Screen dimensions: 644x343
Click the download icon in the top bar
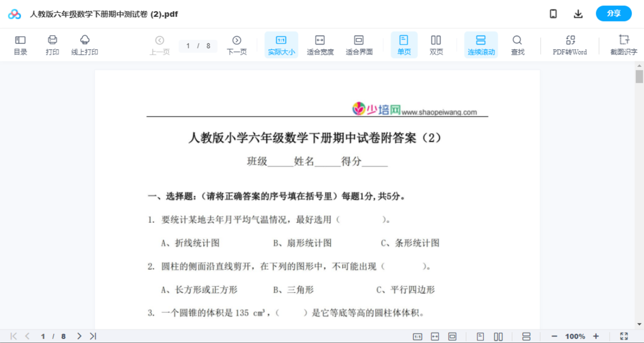point(578,13)
